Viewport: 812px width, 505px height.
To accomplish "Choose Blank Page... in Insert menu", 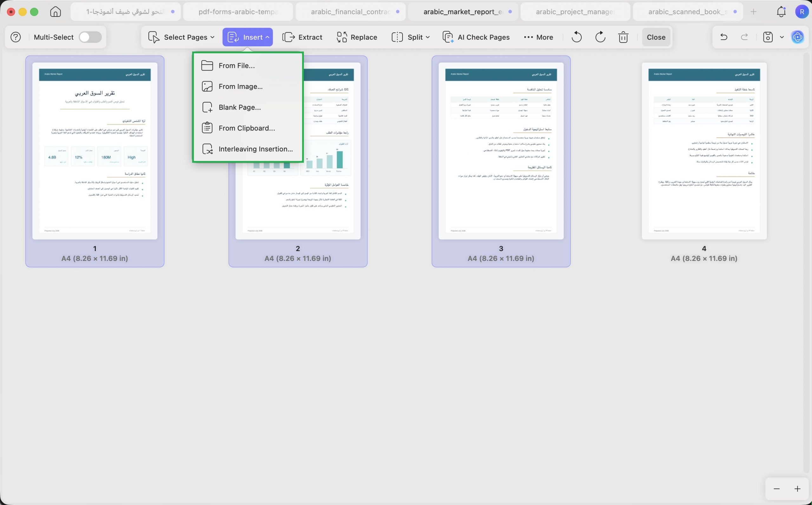I will point(248,107).
